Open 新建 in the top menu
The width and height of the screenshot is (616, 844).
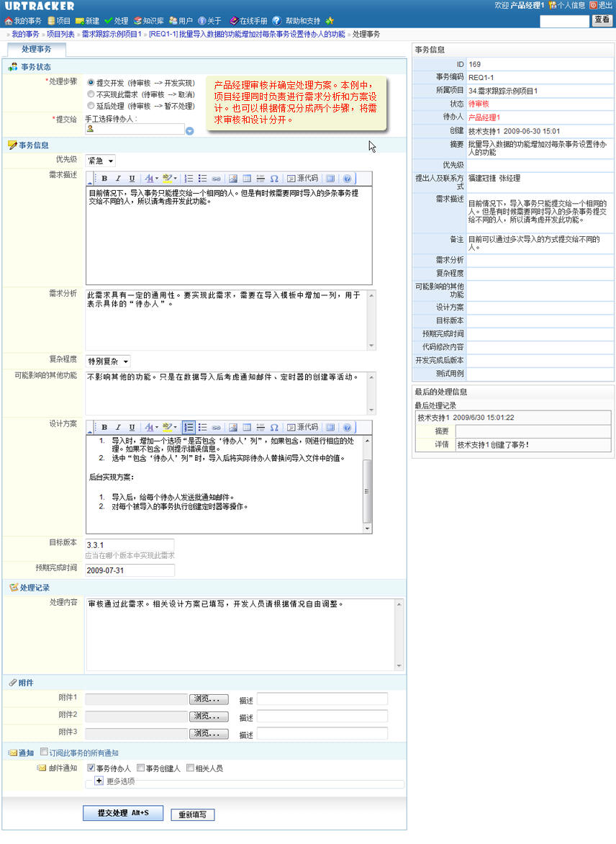88,21
